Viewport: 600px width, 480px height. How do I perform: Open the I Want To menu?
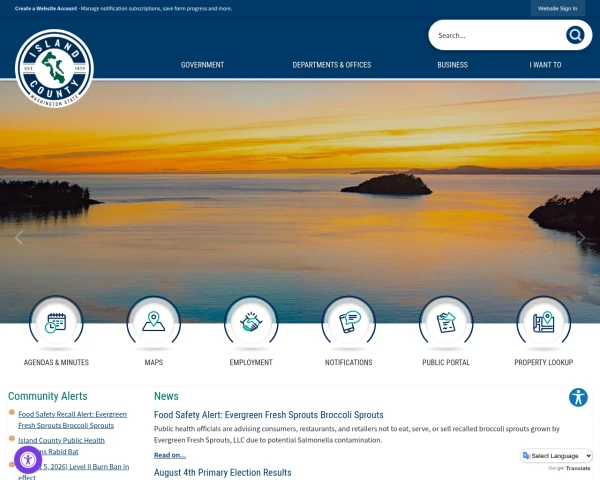pyautogui.click(x=545, y=65)
